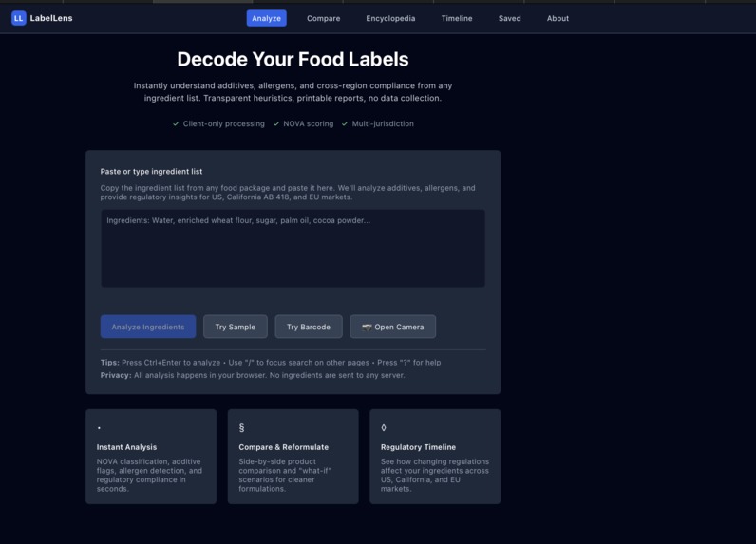Open the Compare tab

(324, 18)
